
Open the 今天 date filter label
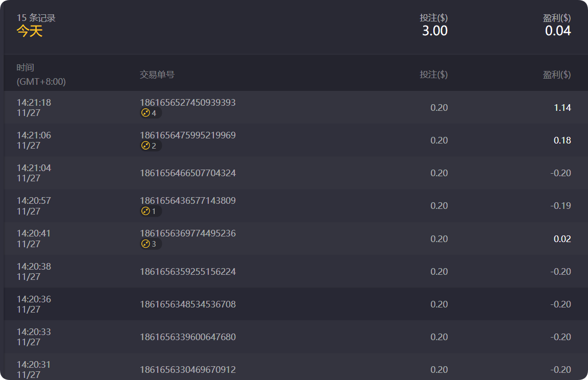pyautogui.click(x=30, y=31)
